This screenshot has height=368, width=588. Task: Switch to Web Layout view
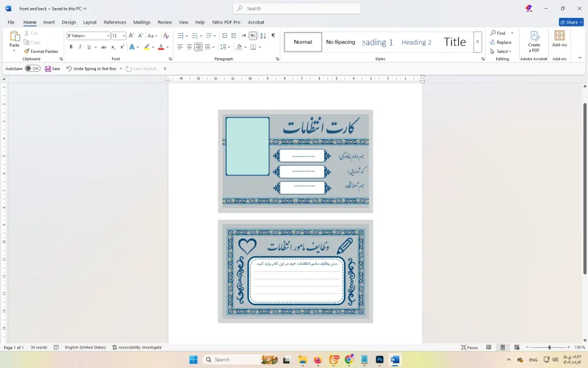click(517, 347)
